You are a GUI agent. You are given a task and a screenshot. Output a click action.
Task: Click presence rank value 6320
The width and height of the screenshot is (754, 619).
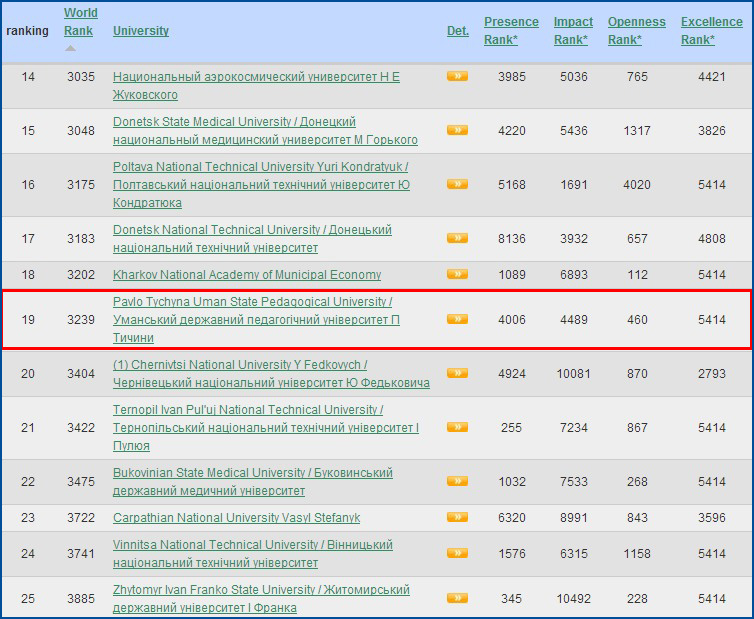tap(512, 517)
